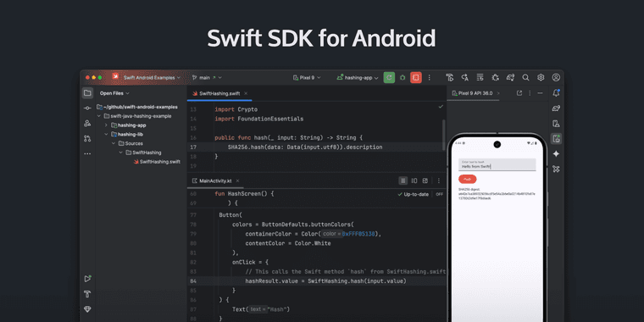Viewport: 644px width, 322px height.
Task: Collapse the hashing-lib module
Action: (x=106, y=134)
